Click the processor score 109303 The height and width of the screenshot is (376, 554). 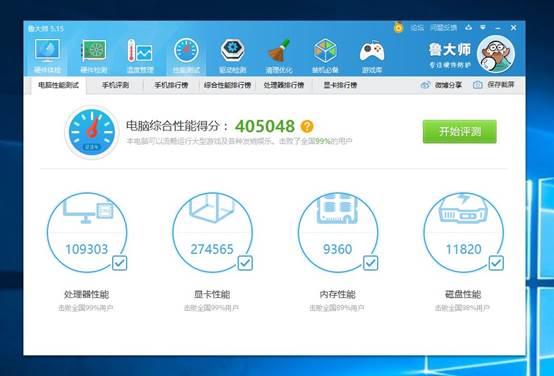pyautogui.click(x=87, y=249)
